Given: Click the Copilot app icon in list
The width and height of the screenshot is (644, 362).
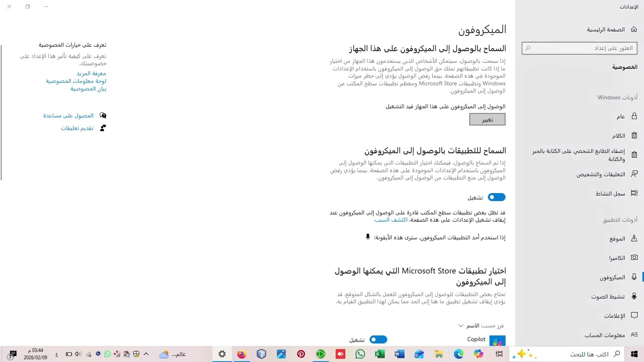Looking at the screenshot, I should click(498, 341).
